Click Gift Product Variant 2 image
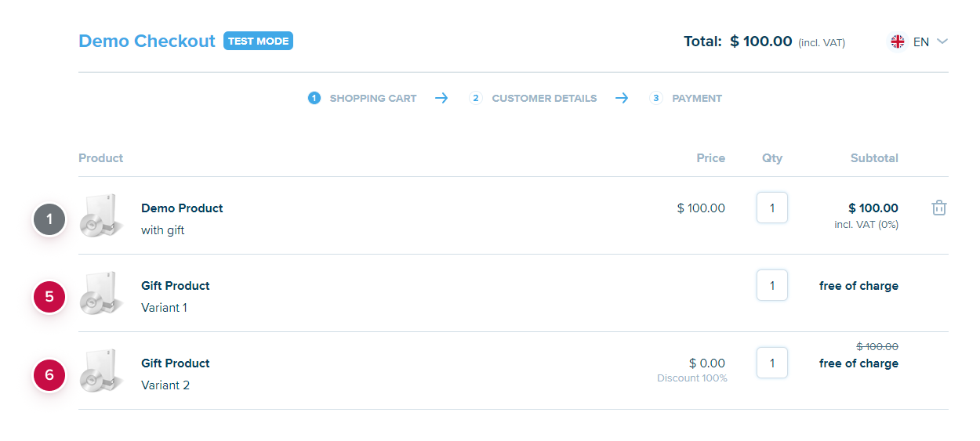The image size is (980, 441). point(101,371)
